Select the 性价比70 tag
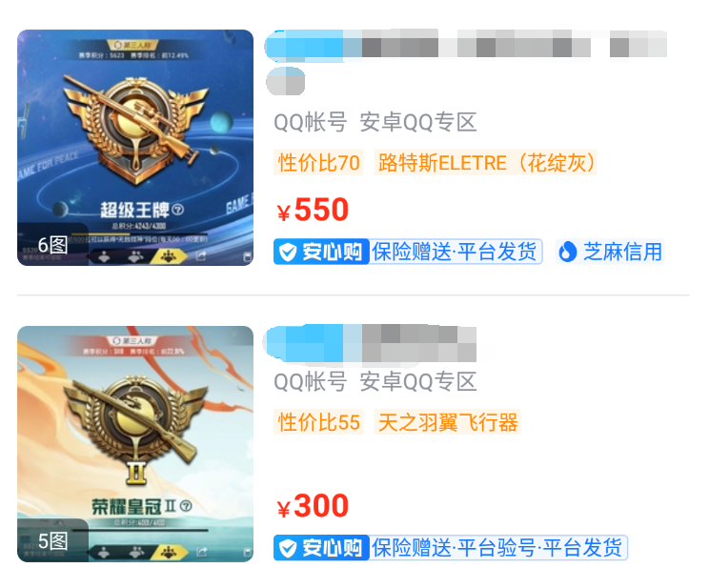The width and height of the screenshot is (709, 588). [x=319, y=162]
